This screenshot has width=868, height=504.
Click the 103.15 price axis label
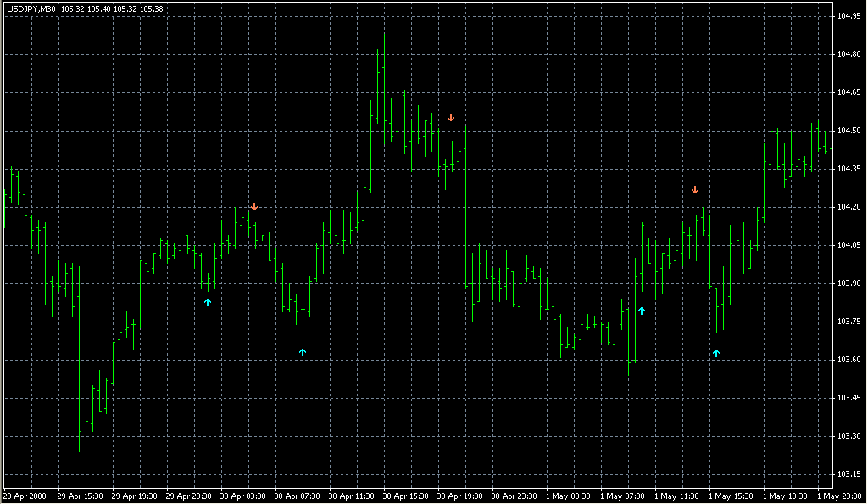tap(849, 474)
